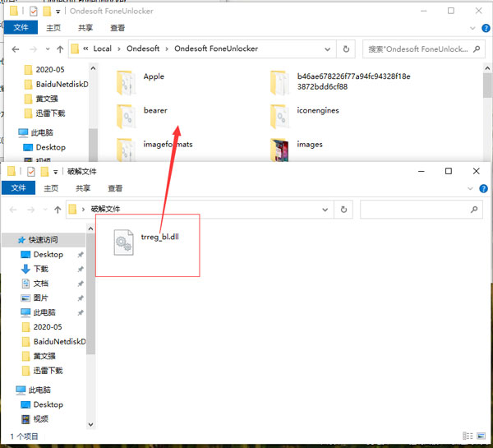Click search box in Ondesoft FoneUnlocker window

424,49
